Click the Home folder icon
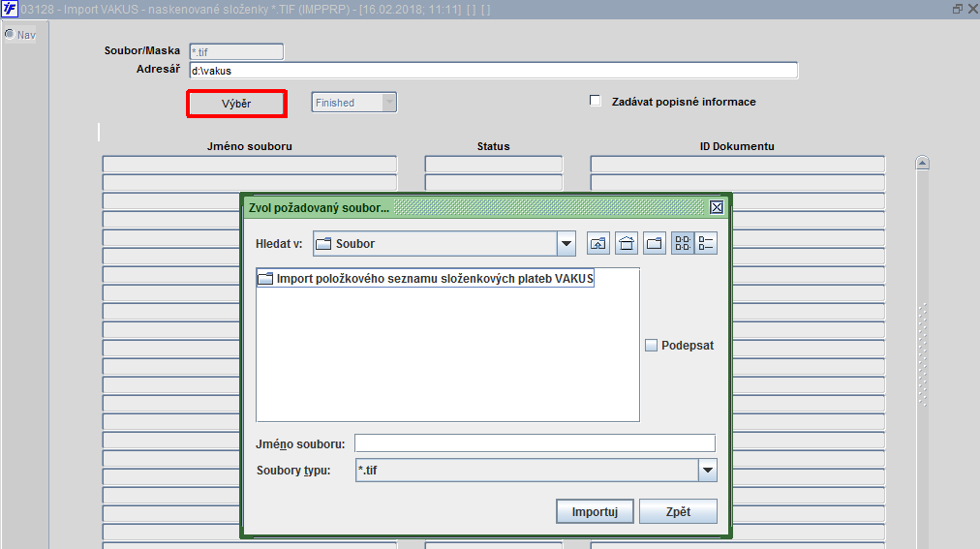 coord(627,244)
